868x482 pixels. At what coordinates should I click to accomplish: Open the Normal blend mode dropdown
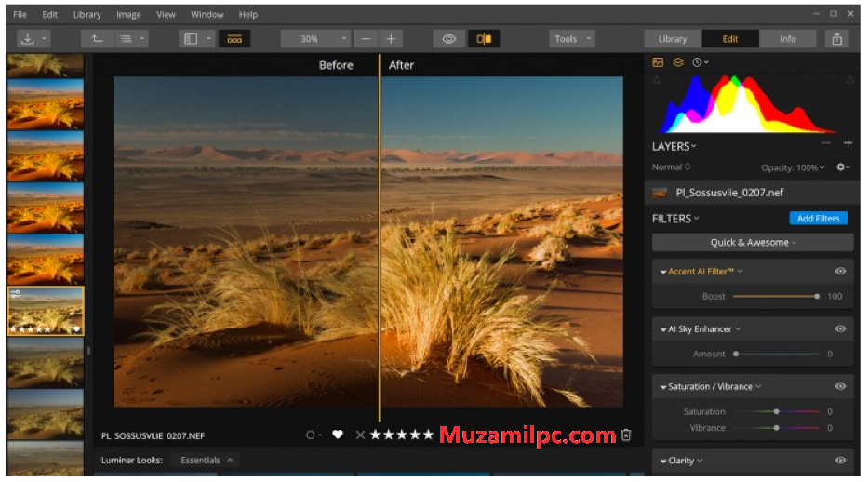(671, 167)
